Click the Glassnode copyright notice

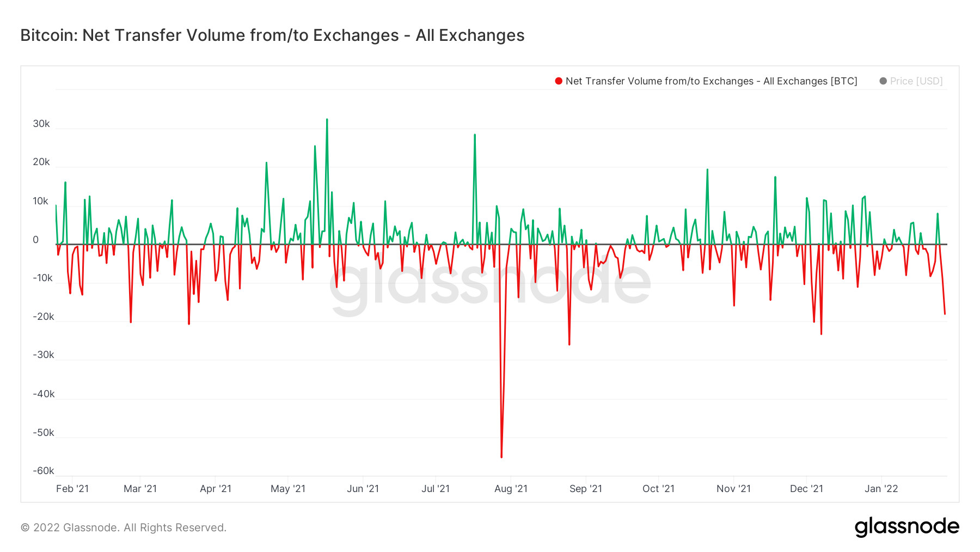click(x=124, y=527)
